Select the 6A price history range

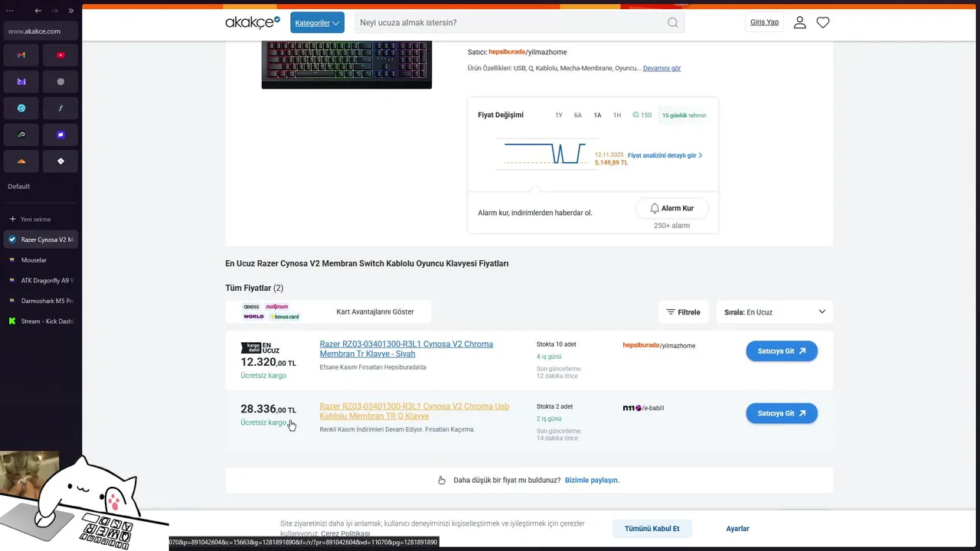pyautogui.click(x=578, y=116)
